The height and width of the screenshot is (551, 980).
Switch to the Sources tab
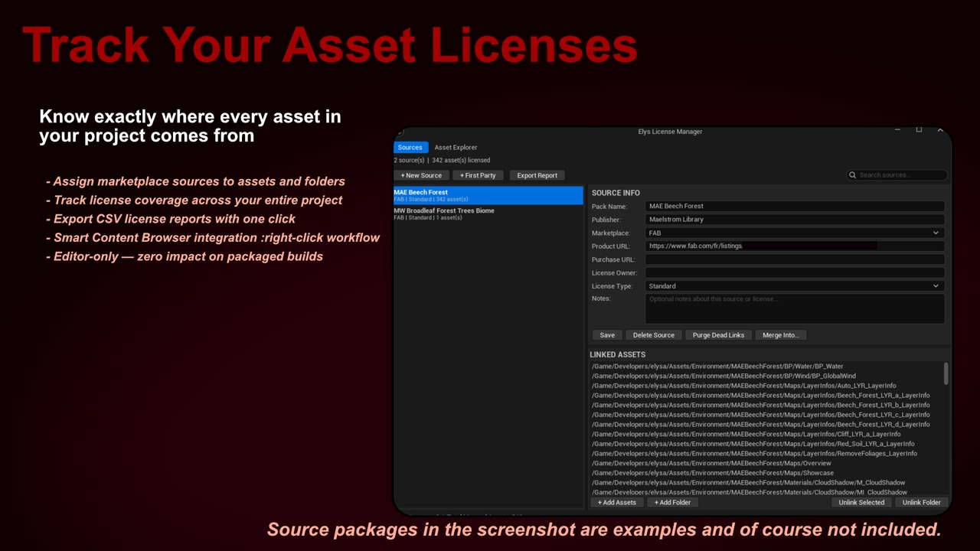(410, 148)
